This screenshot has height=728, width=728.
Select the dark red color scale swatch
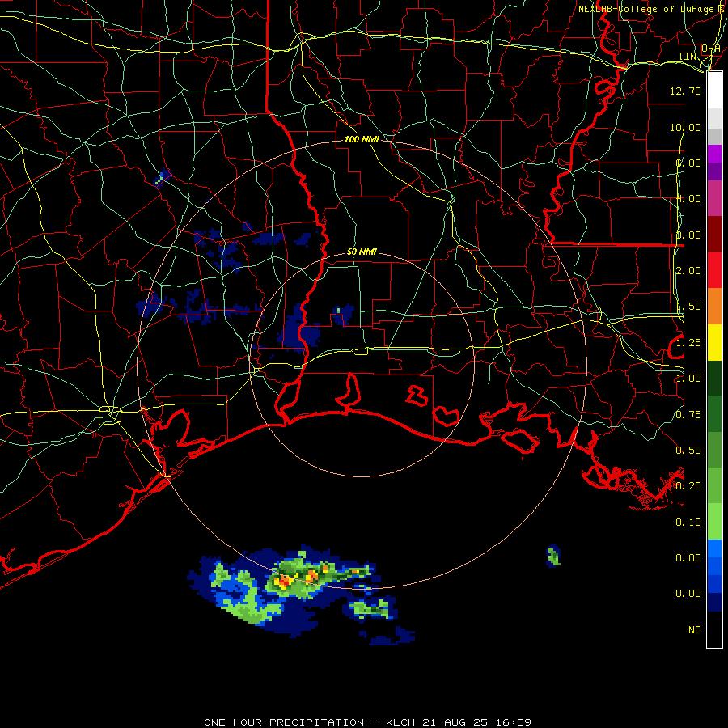click(x=714, y=235)
